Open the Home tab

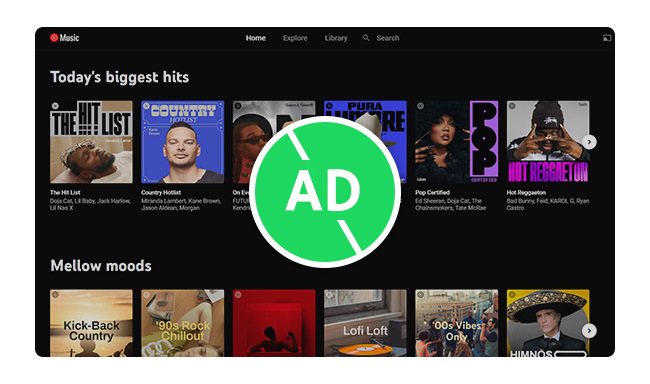pos(256,38)
